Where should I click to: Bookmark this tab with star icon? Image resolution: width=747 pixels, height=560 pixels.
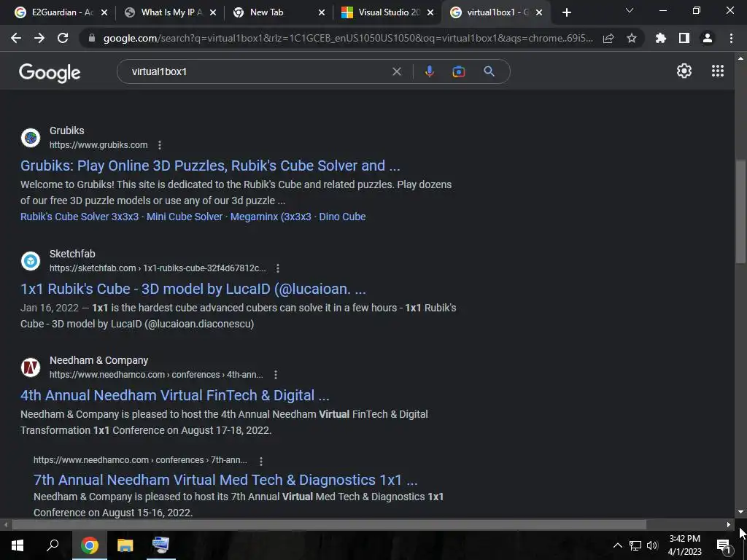coord(632,38)
